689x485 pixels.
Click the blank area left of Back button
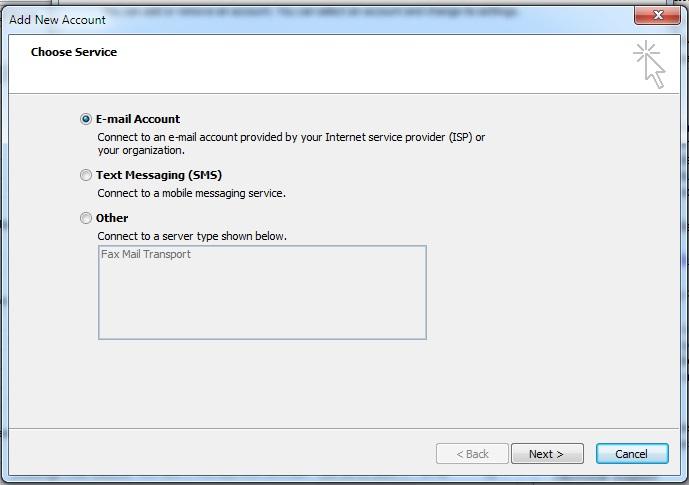(250, 454)
